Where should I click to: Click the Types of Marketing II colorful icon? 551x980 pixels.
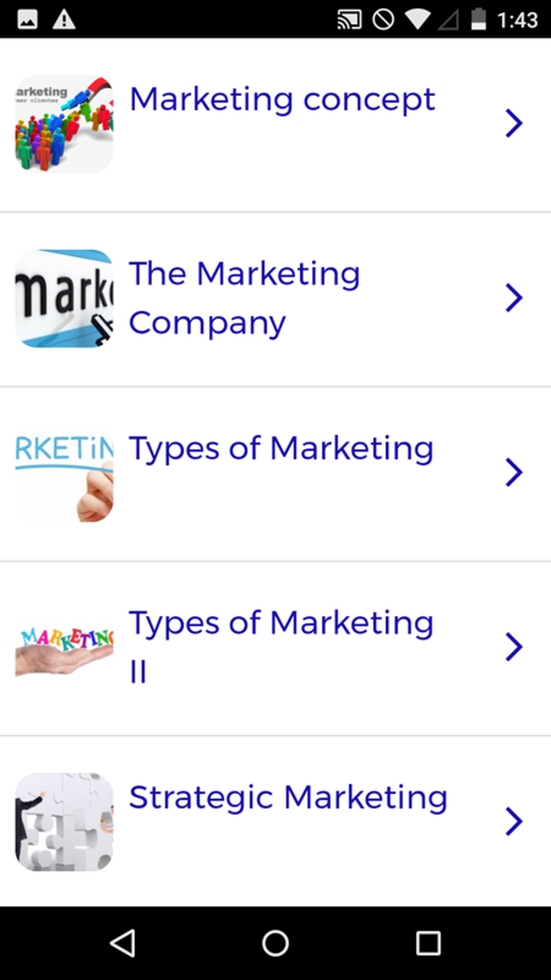[x=63, y=646]
